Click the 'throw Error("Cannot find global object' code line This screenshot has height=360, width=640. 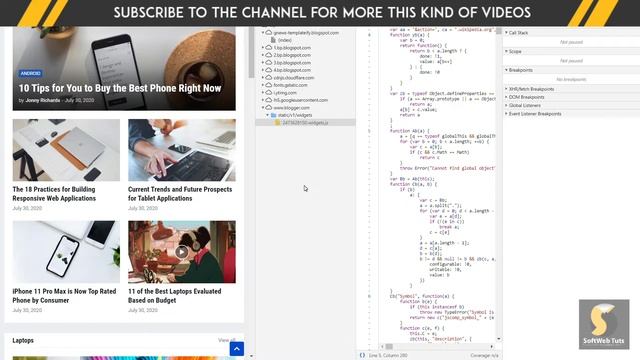point(447,168)
